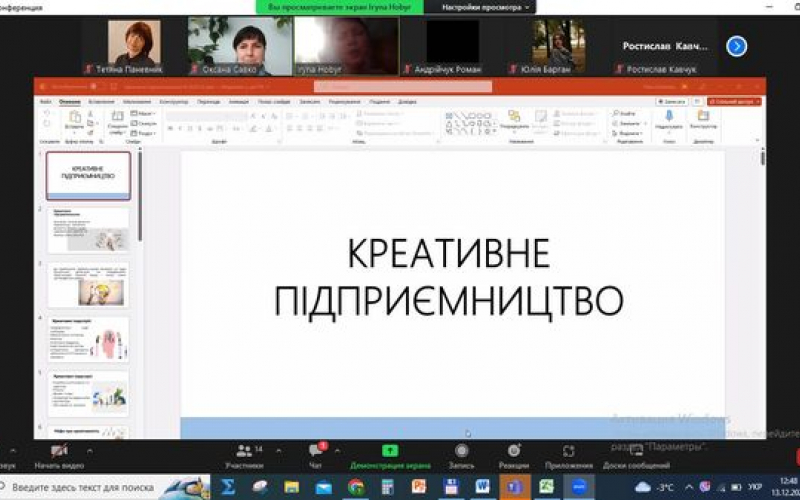This screenshot has width=800, height=500.
Task: Click Знайти find button
Action: pos(624,113)
